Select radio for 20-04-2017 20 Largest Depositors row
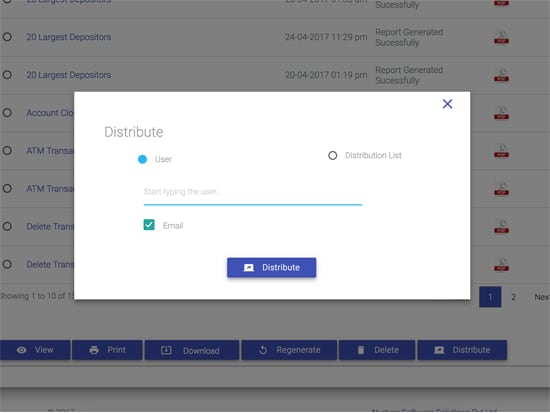The width and height of the screenshot is (550, 413). pos(7,75)
